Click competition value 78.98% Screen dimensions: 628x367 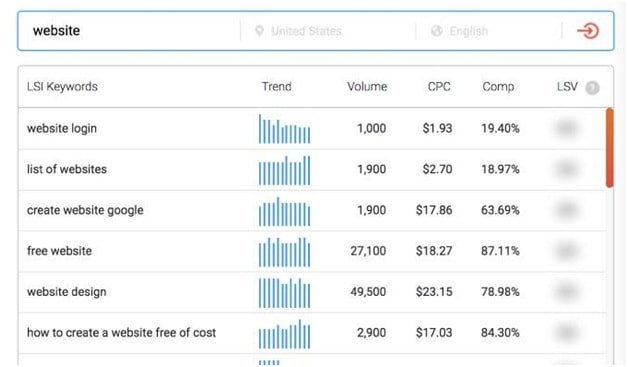coord(500,292)
